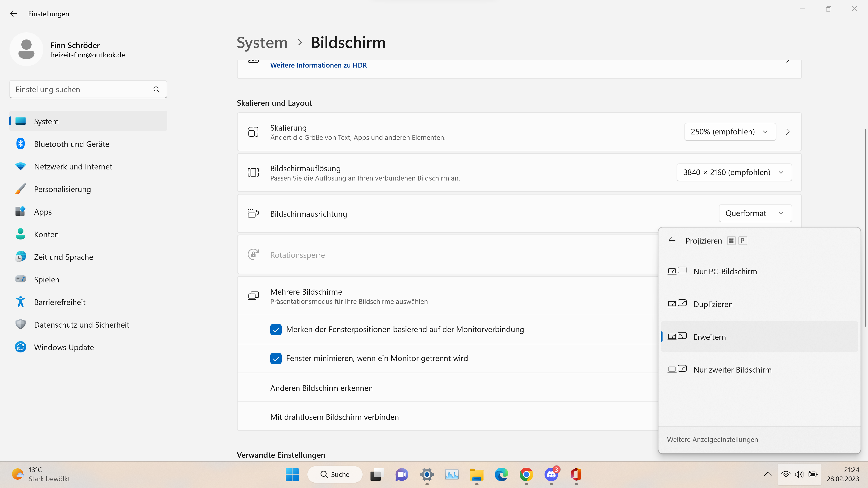Click the Bluetooth und Geräte sidebar icon

[21, 144]
